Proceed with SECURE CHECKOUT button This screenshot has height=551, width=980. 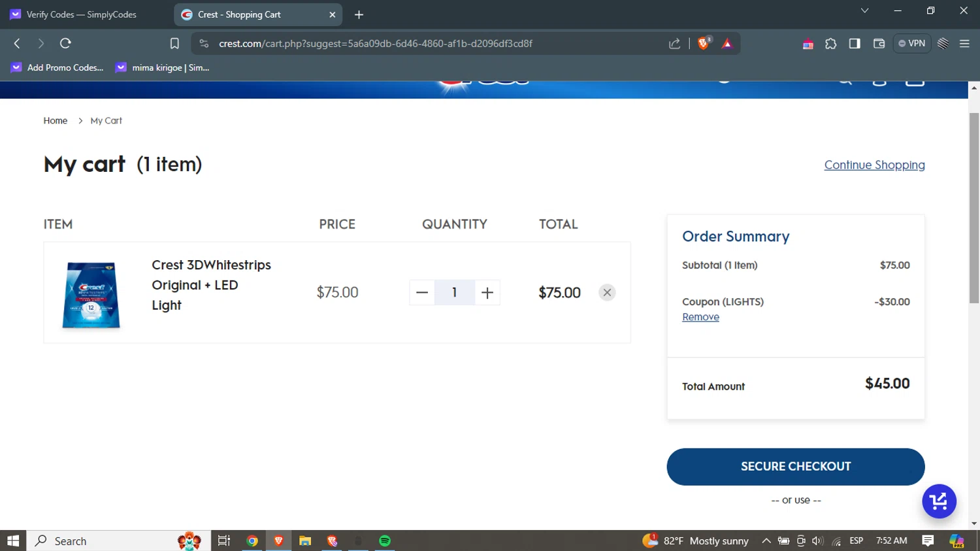coord(796,467)
